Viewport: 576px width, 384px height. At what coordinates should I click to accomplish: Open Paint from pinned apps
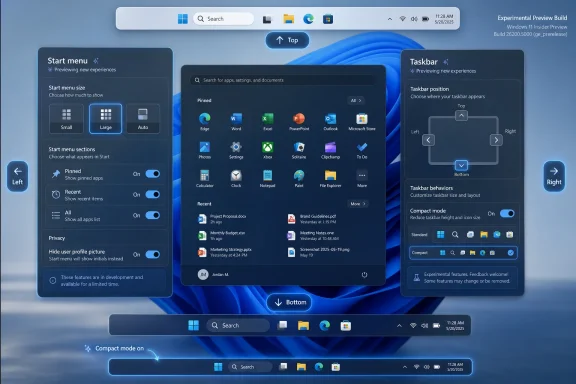(x=299, y=179)
